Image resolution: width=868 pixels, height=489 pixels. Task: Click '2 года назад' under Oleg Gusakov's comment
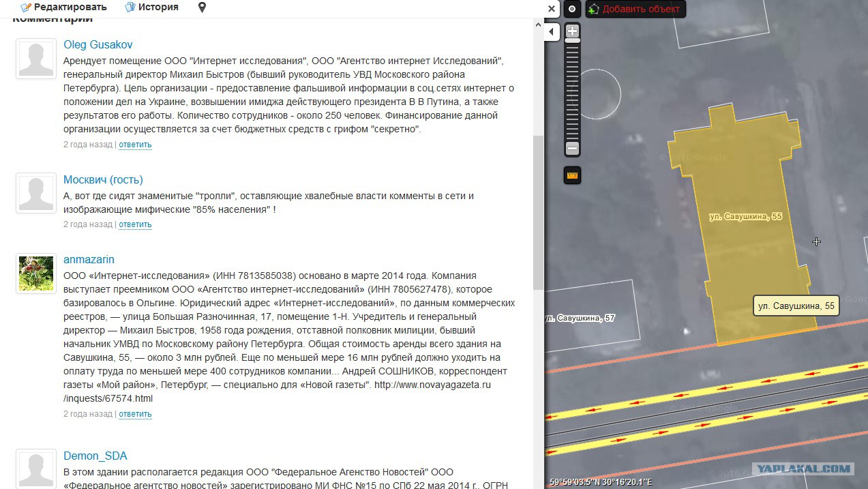coord(88,145)
